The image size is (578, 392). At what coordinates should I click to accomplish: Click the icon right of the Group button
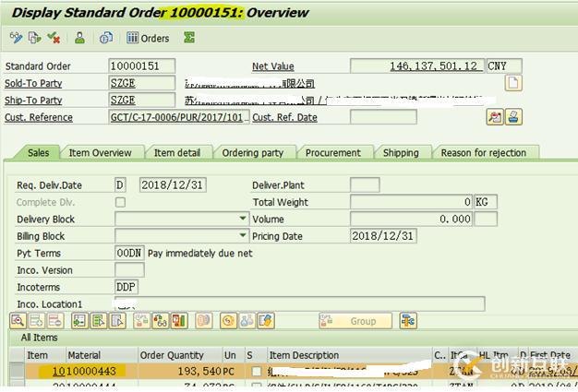407,321
